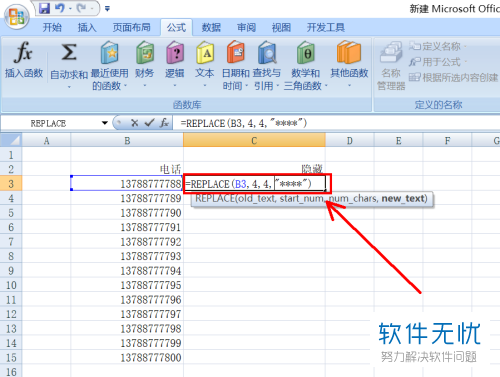The height and width of the screenshot is (377, 500).
Task: Click 根据所选内容创建 button
Action: [453, 78]
